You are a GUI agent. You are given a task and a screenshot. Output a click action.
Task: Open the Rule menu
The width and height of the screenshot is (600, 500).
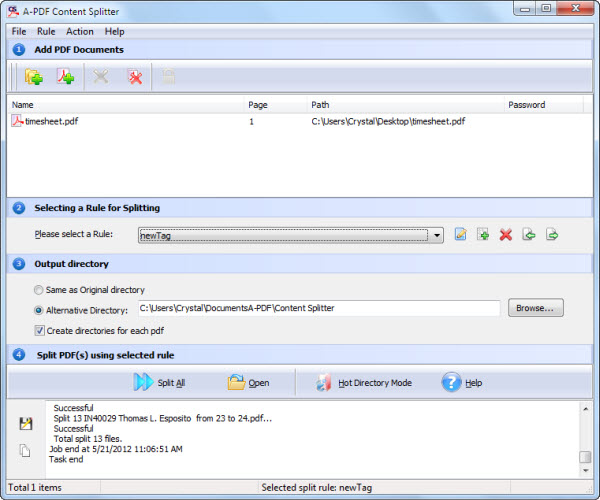point(46,31)
